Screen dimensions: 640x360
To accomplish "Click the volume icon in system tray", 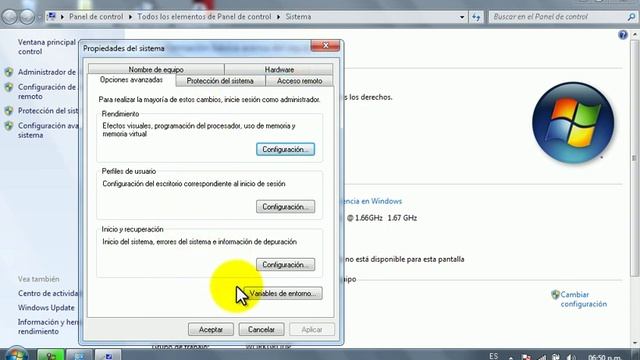I will 571,358.
